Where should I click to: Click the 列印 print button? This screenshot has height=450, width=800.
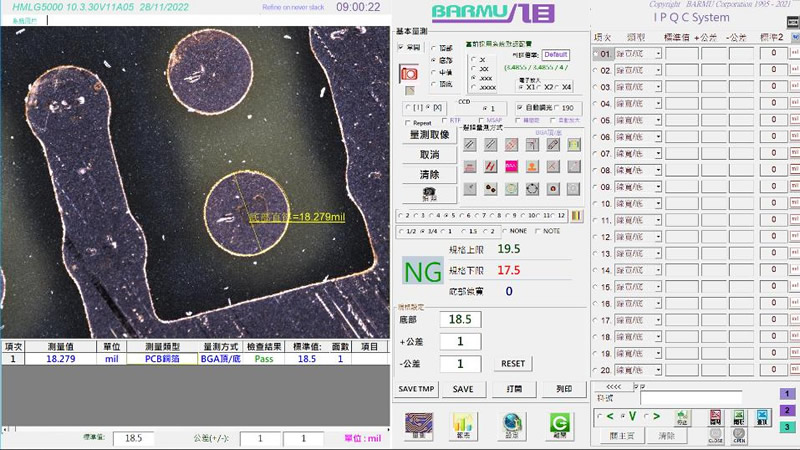(564, 388)
